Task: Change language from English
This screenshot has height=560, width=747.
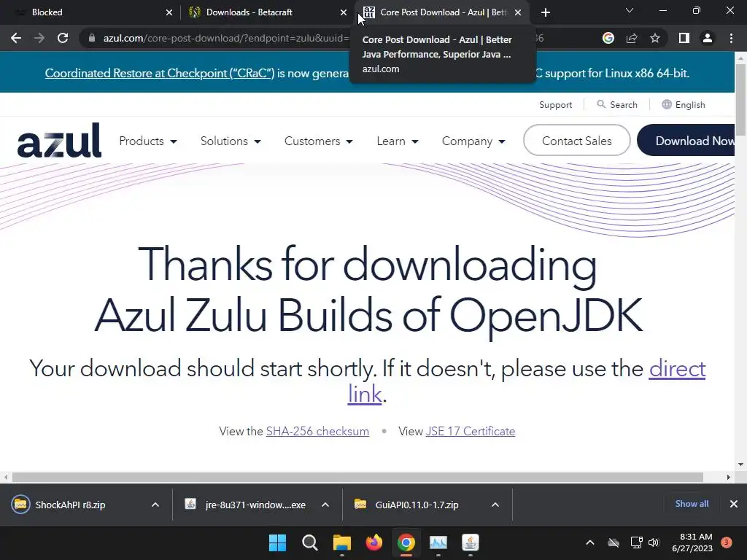Action: [x=683, y=105]
